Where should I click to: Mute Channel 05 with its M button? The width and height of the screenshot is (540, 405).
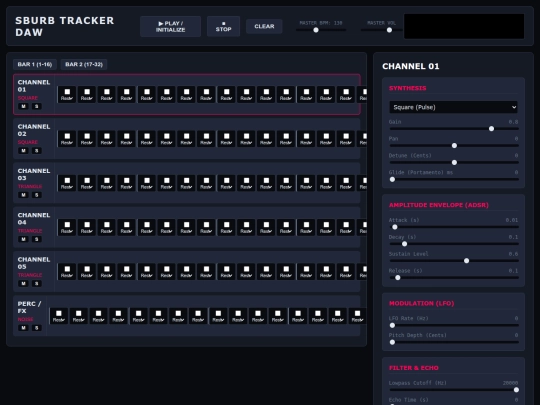click(23, 284)
